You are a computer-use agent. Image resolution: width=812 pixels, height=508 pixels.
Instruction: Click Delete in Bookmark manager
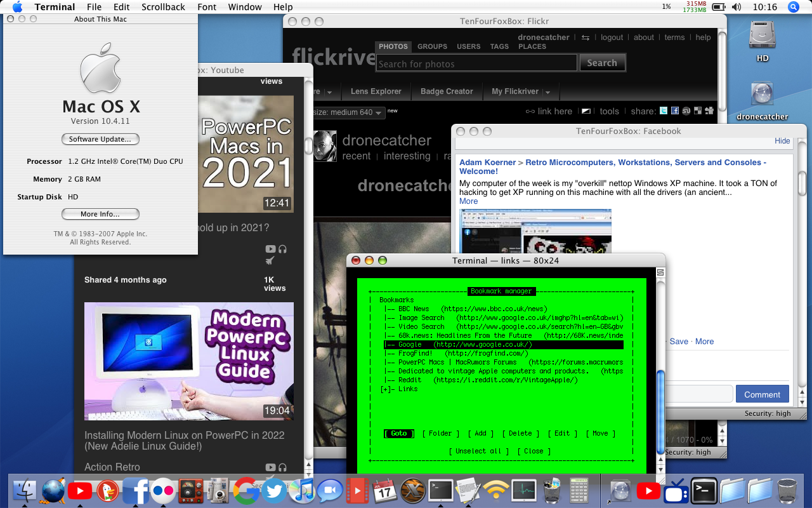point(520,434)
